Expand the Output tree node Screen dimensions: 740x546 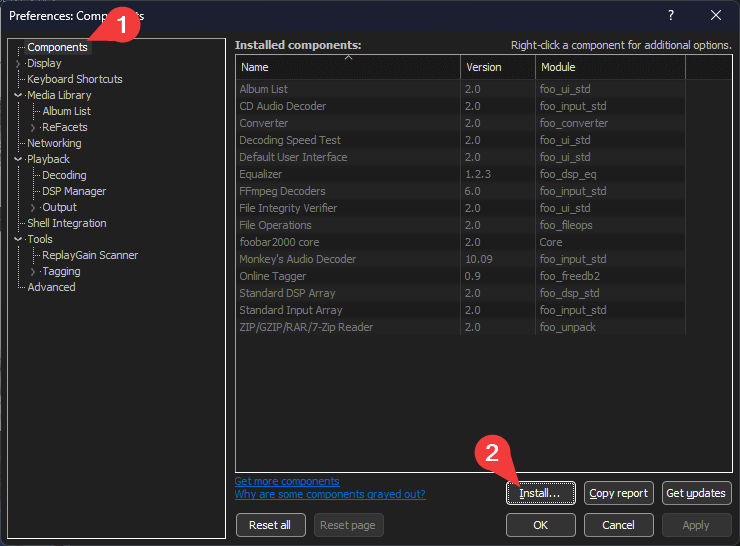pos(33,207)
